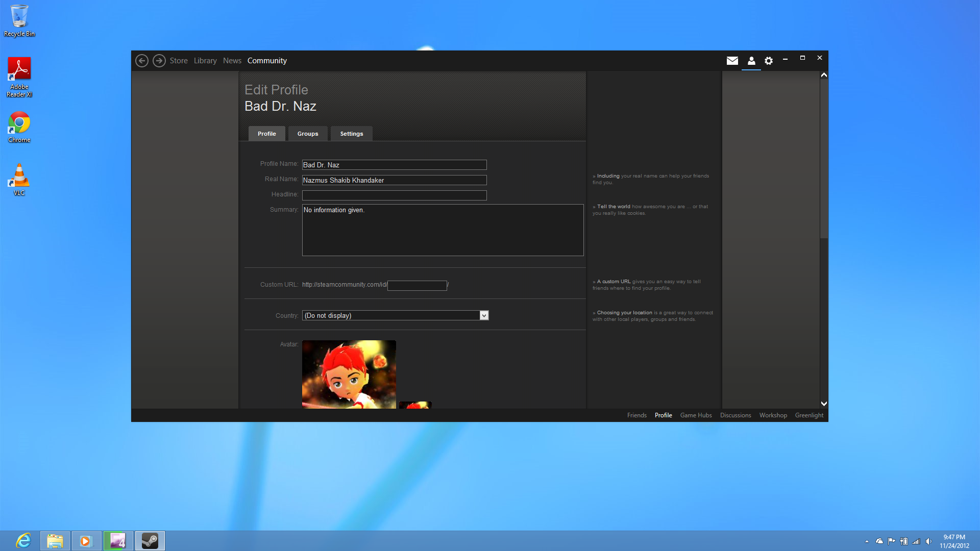Switch to the Settings tab

pos(352,134)
